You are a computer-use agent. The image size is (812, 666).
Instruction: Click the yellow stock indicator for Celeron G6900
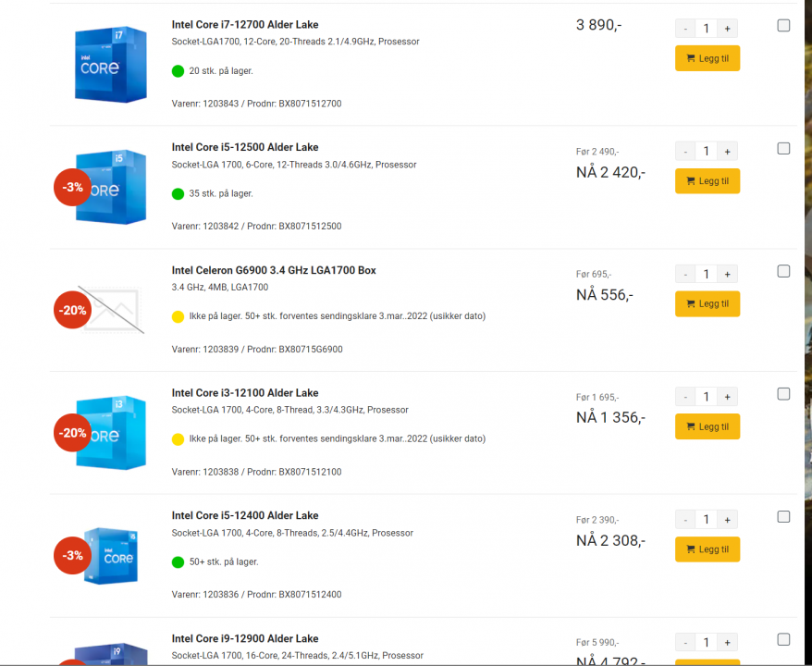tap(177, 316)
